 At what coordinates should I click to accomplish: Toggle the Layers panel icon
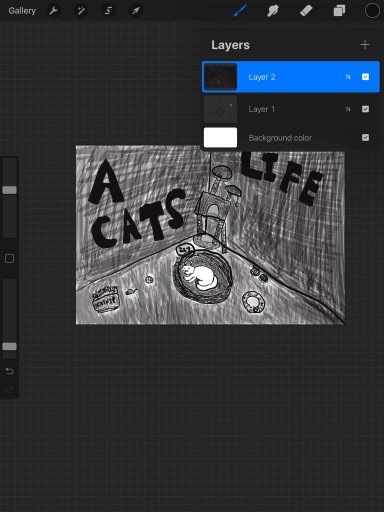point(339,11)
